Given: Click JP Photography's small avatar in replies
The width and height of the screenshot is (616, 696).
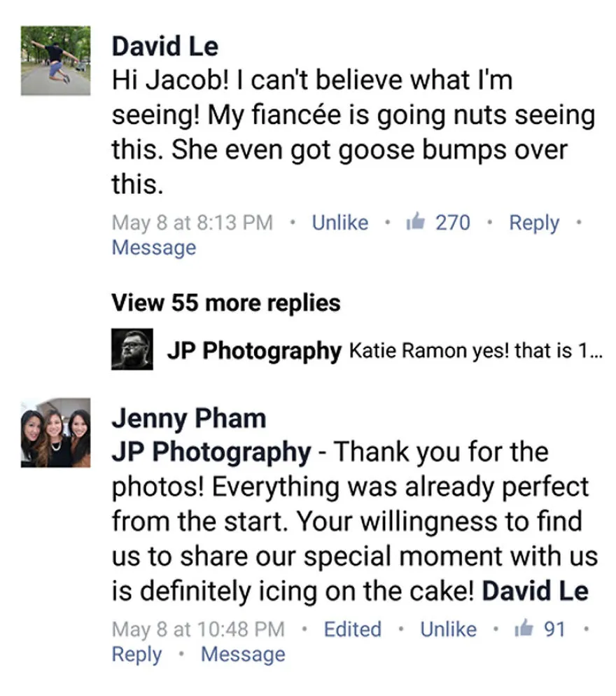Looking at the screenshot, I should (132, 349).
